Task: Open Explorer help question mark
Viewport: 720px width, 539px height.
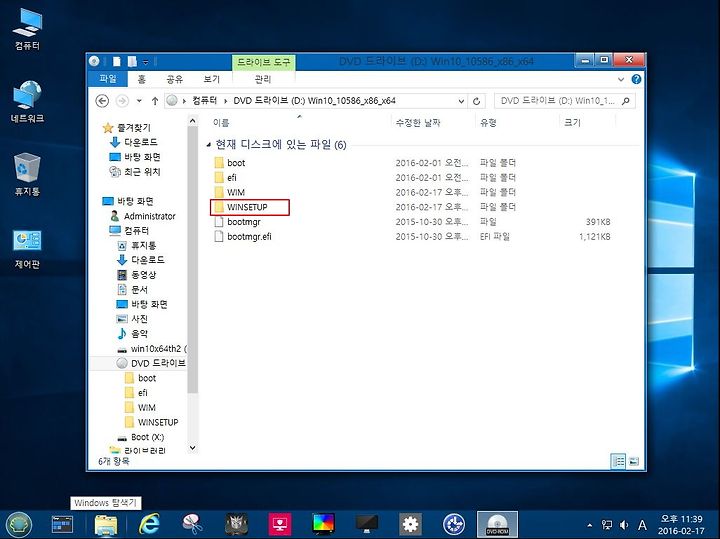Action: point(636,79)
